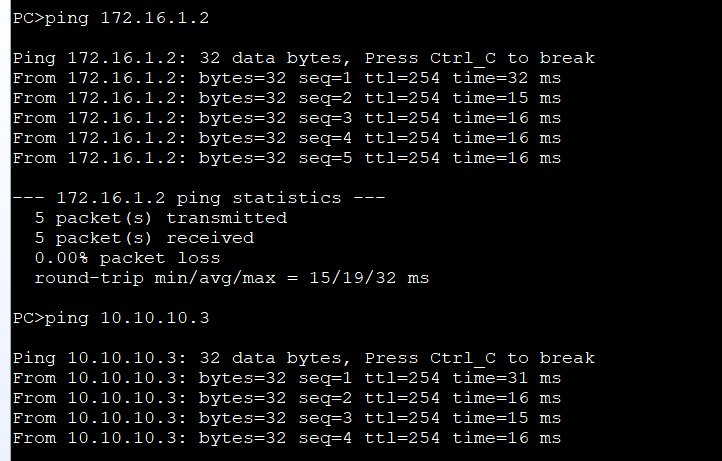The width and height of the screenshot is (722, 461).
Task: Click the round-trip min/avg/max result line
Action: tap(231, 278)
